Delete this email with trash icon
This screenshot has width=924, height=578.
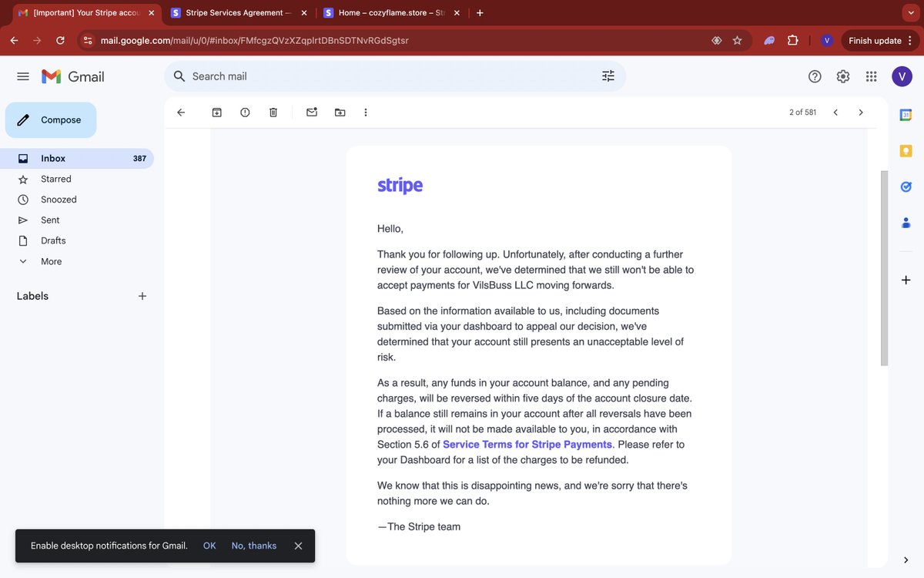point(273,113)
